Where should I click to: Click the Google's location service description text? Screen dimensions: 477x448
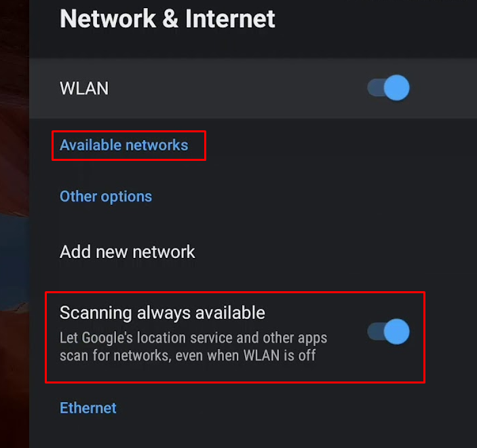193,347
